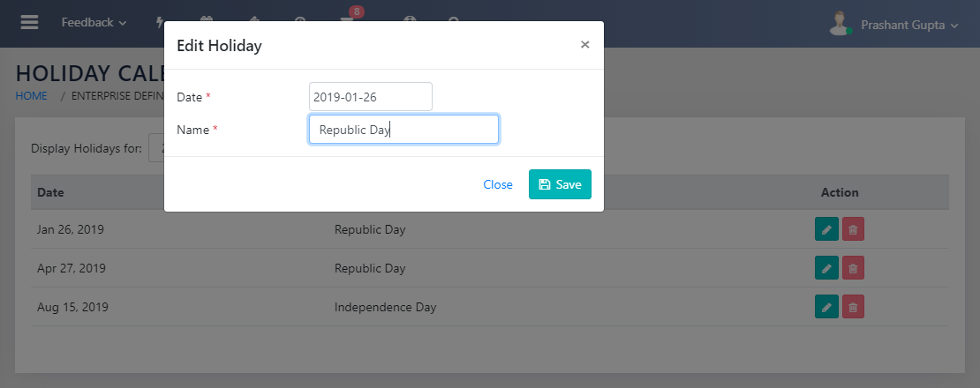The width and height of the screenshot is (980, 388).
Task: Dismiss Edit Holiday dialog with X
Action: pos(584,44)
